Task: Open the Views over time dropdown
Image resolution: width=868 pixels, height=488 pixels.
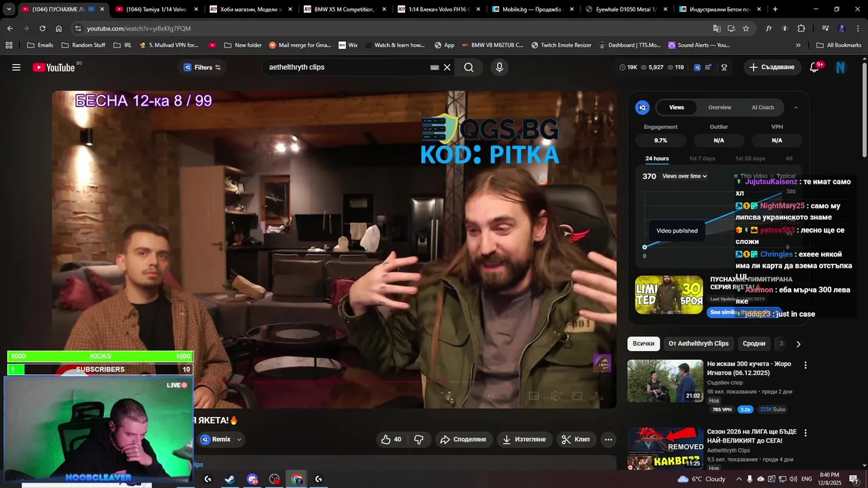Action: [684, 176]
